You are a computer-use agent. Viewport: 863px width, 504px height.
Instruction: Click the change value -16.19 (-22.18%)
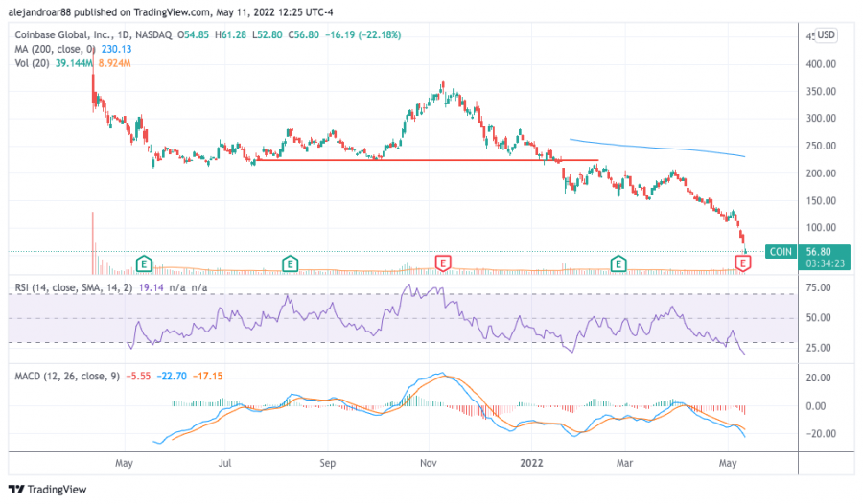point(363,34)
